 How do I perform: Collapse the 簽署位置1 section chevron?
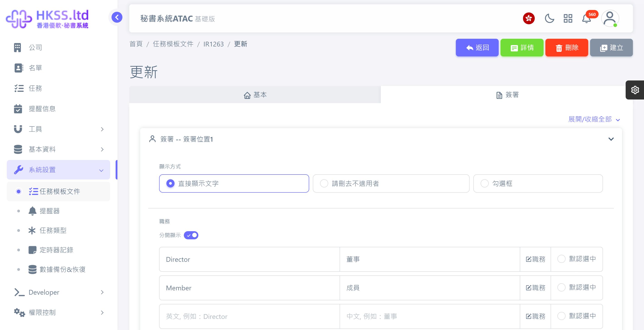pyautogui.click(x=611, y=139)
